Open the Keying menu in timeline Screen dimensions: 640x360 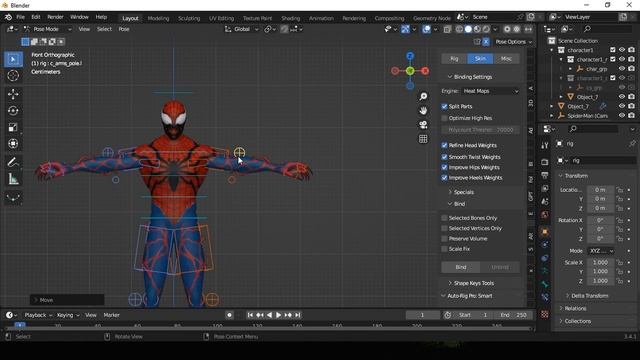click(68, 315)
